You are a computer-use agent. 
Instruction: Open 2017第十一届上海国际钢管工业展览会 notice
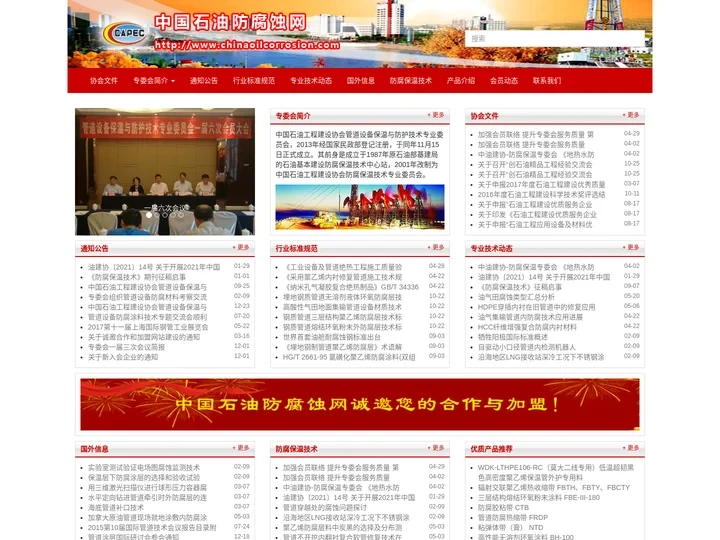[x=148, y=327]
